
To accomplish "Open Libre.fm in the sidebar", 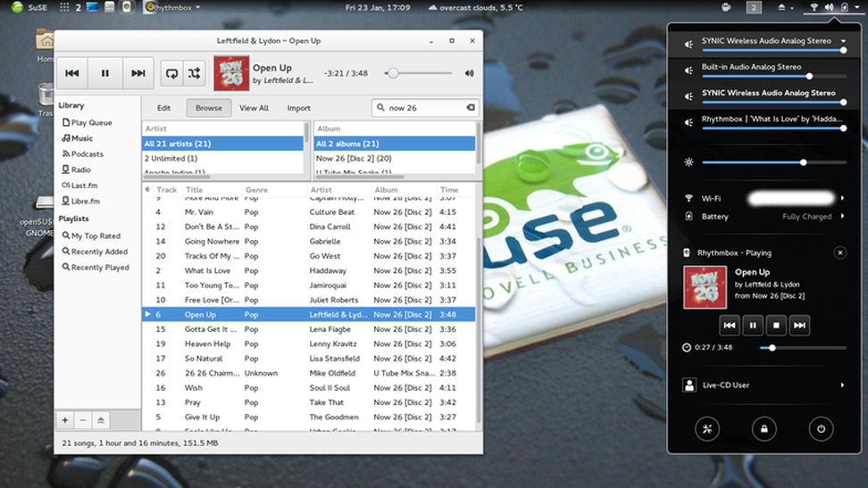I will pos(81,201).
